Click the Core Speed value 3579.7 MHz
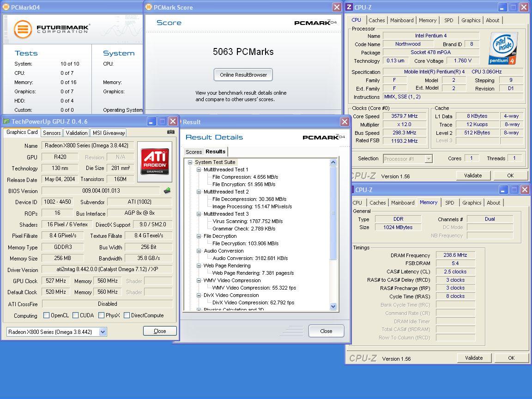This screenshot has width=532, height=399. 404,116
